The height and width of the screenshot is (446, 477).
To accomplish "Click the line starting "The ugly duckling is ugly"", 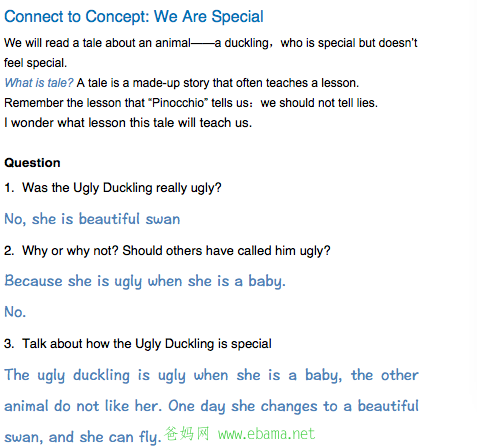I will pos(211,375).
